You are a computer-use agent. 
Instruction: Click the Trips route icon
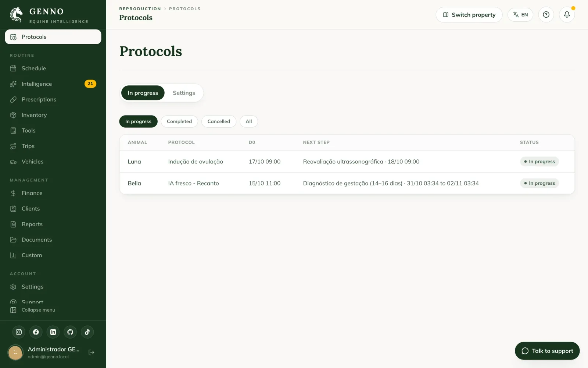(x=13, y=146)
